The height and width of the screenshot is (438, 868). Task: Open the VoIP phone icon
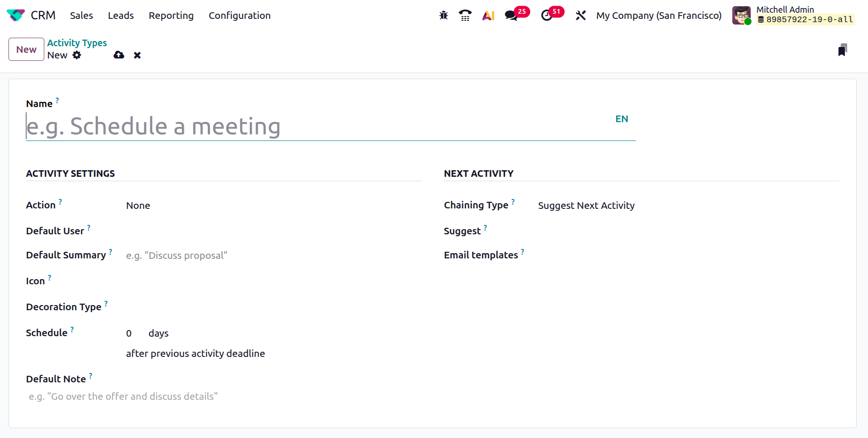pyautogui.click(x=465, y=16)
